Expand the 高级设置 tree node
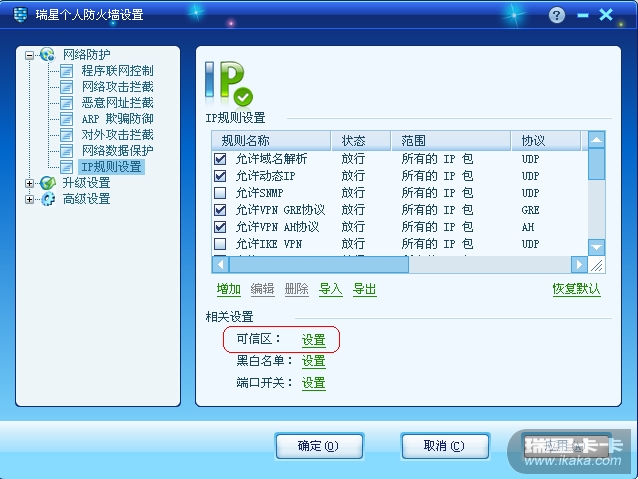Image resolution: width=638 pixels, height=479 pixels. click(29, 199)
